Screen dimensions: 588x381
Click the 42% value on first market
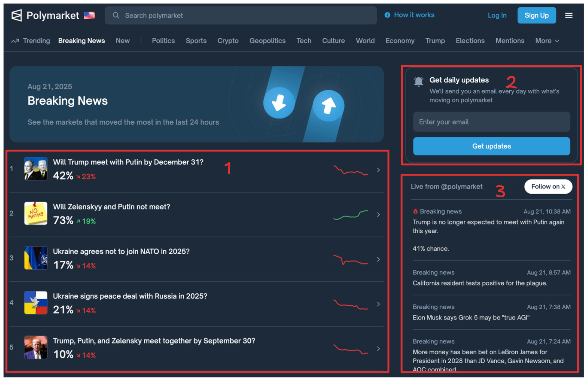coord(63,176)
